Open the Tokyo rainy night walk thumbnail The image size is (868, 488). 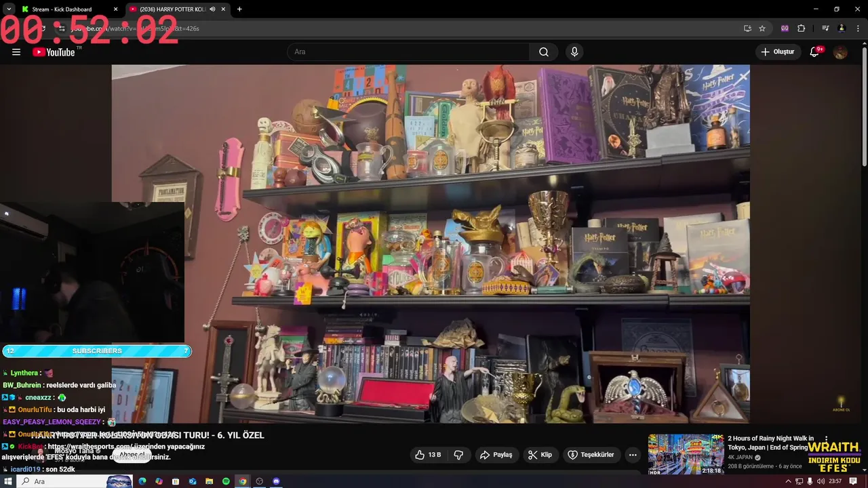tap(686, 454)
